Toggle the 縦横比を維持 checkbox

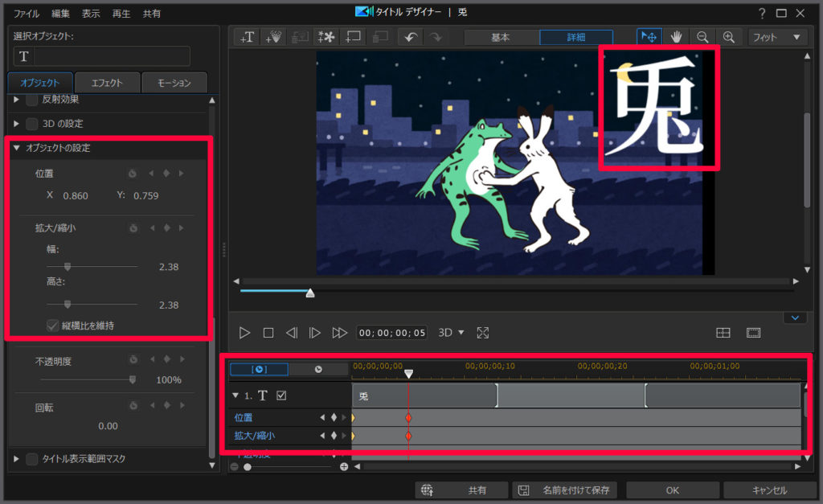[x=52, y=326]
